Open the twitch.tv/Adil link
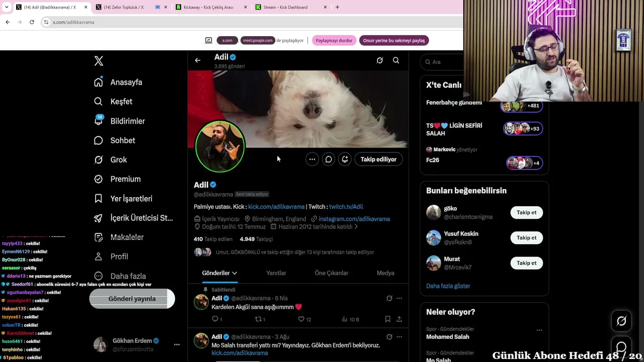Viewport: 644px width, 362px height. coord(346,207)
